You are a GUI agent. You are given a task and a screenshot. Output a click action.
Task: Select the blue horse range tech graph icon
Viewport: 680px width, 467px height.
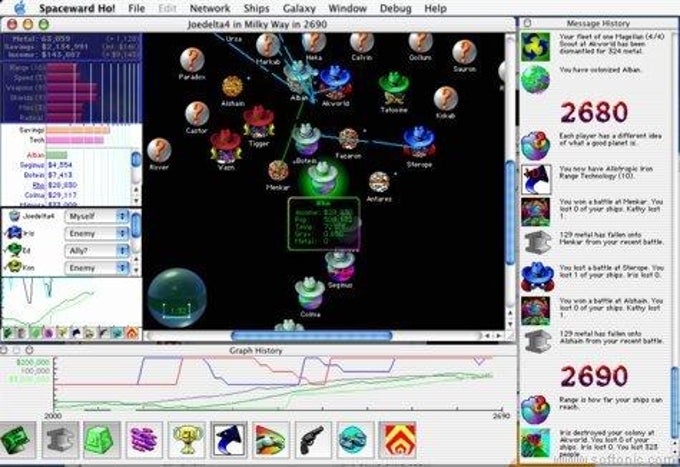point(229,440)
